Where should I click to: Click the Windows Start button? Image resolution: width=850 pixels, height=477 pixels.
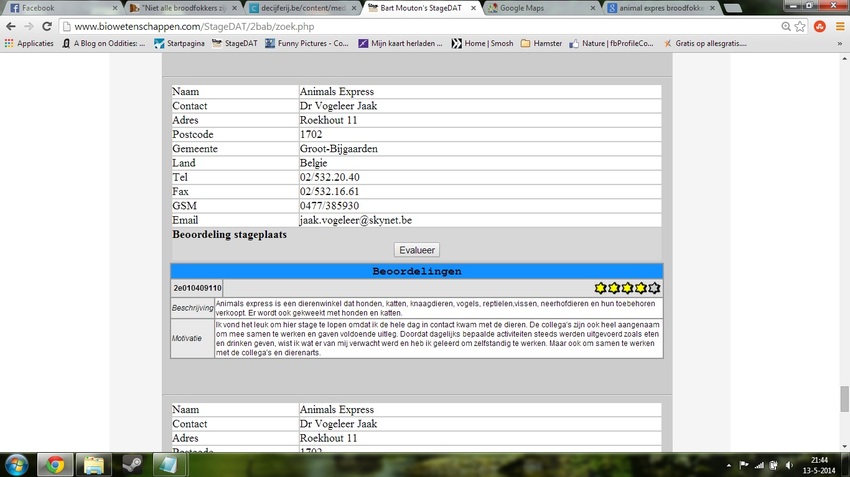tap(17, 464)
